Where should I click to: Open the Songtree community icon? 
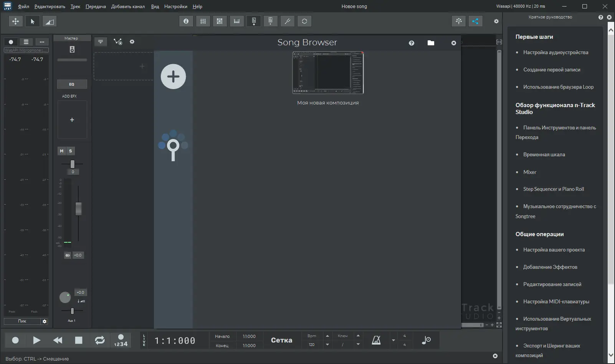[x=459, y=22]
